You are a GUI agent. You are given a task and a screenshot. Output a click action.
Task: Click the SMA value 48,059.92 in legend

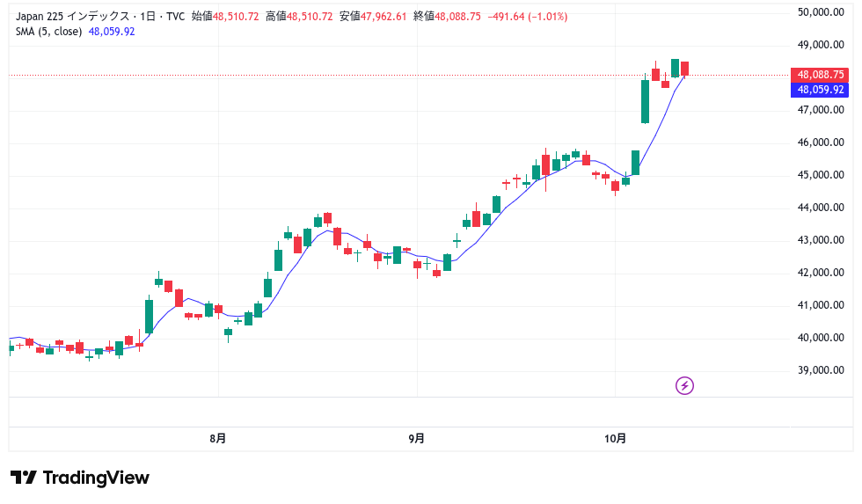(x=112, y=32)
